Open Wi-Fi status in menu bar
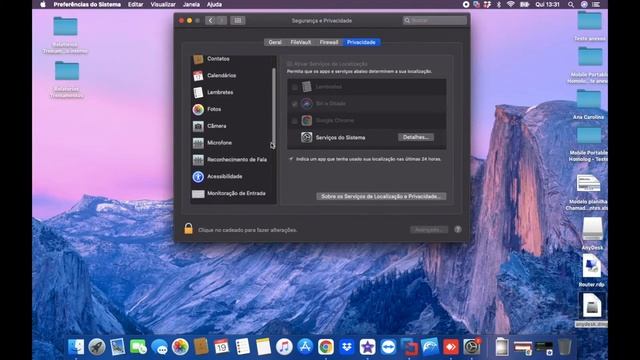 pos(511,4)
